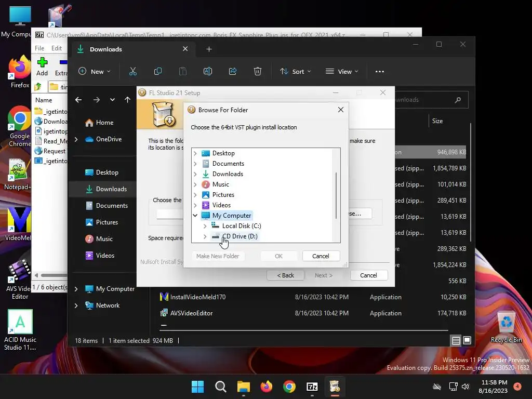Click the Paste icon in Explorer toolbar
This screenshot has width=532, height=399.
coord(183,71)
